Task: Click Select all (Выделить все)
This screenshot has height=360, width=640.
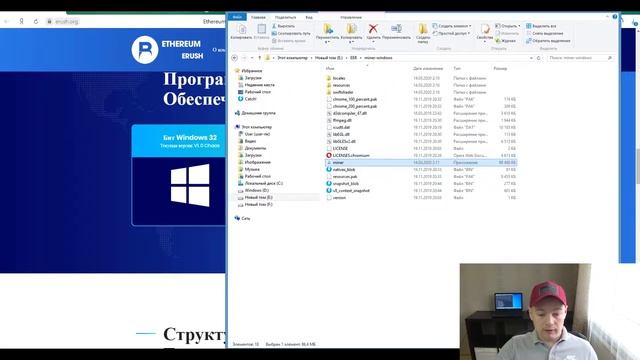Action: pyautogui.click(x=541, y=26)
